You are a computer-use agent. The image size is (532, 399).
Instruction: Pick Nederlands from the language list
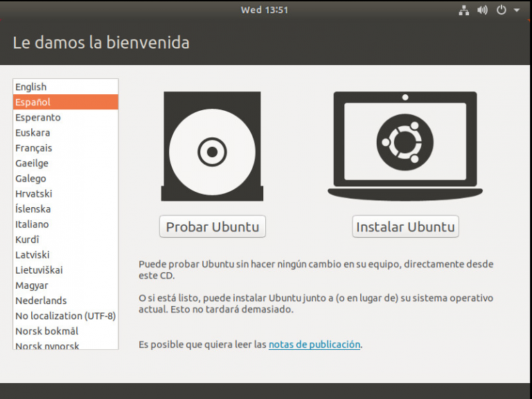tap(41, 300)
